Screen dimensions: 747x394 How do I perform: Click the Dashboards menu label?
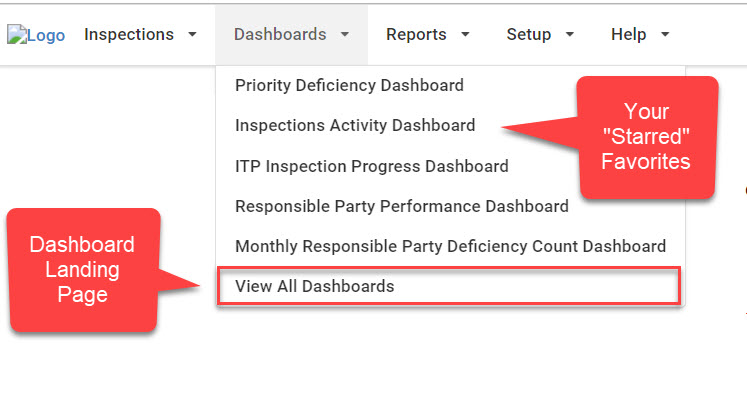pyautogui.click(x=280, y=34)
